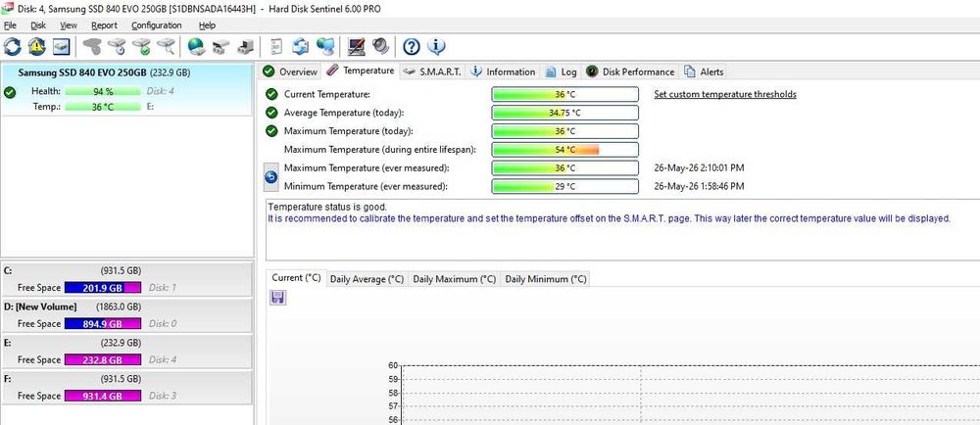Image resolution: width=980 pixels, height=425 pixels.
Task: Open help with the question mark icon
Action: (x=412, y=46)
